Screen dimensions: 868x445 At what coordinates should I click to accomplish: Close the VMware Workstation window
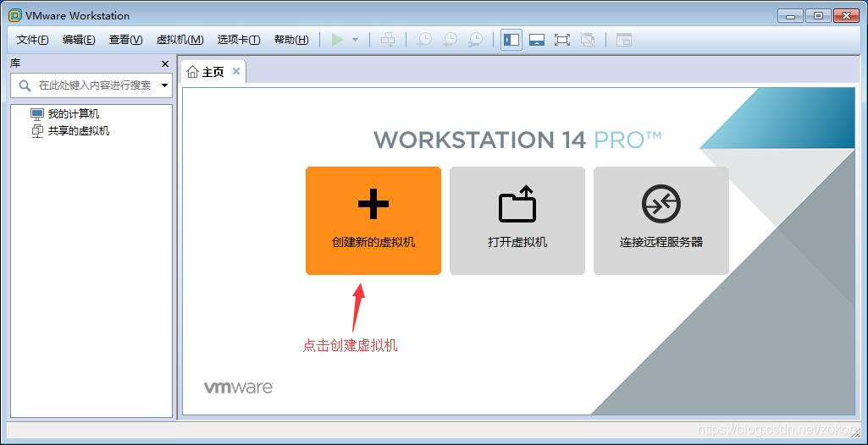[x=846, y=16]
